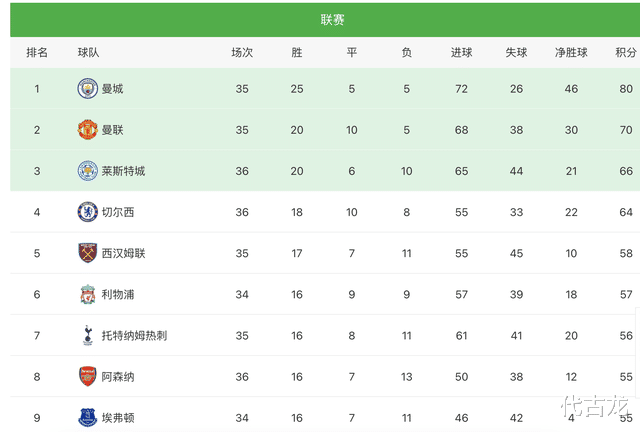Image resolution: width=640 pixels, height=432 pixels.
Task: Open the 利物浦 team link
Action: pos(117,294)
